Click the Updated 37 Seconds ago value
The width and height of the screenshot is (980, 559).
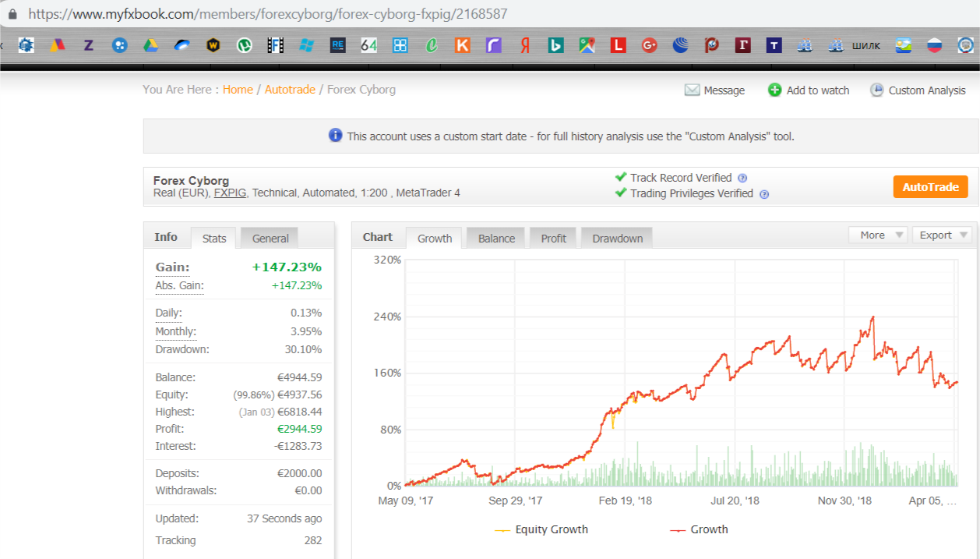click(x=284, y=518)
